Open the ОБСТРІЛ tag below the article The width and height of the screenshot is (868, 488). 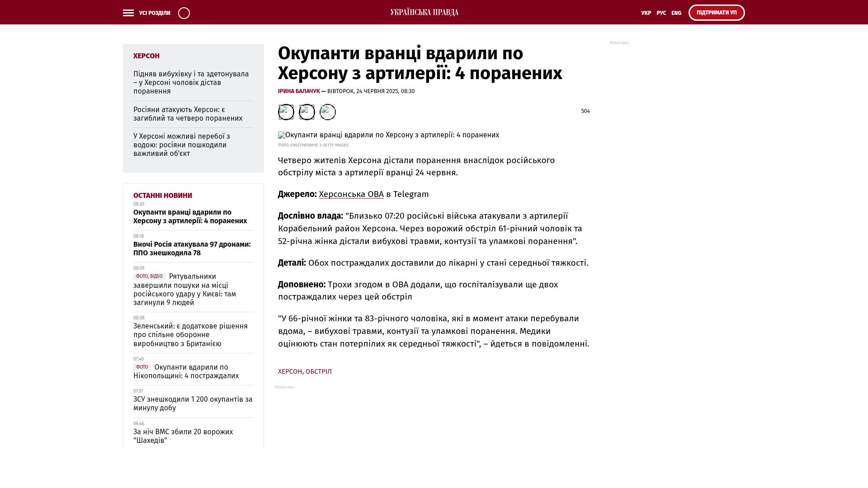pos(318,371)
